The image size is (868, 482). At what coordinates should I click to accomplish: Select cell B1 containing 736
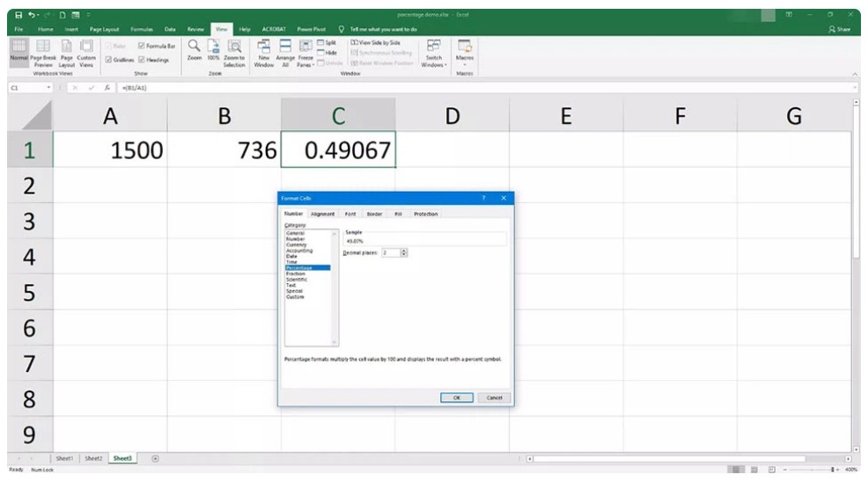[224, 150]
